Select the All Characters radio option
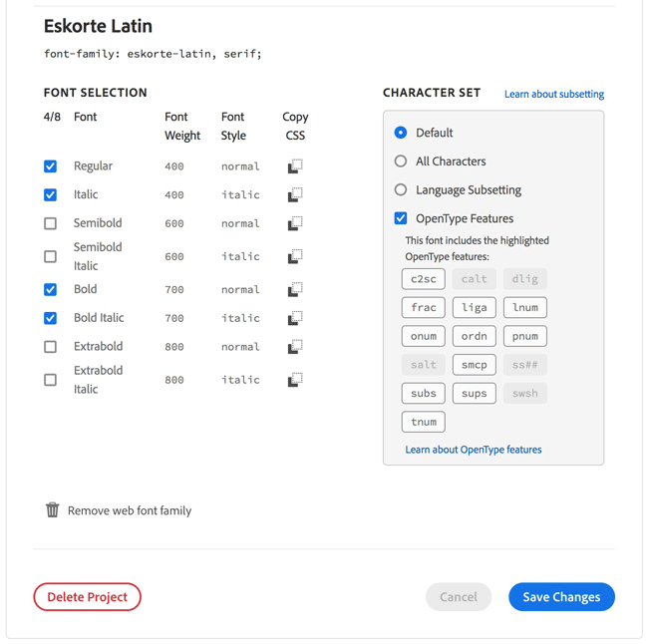This screenshot has width=648, height=644. click(x=401, y=161)
